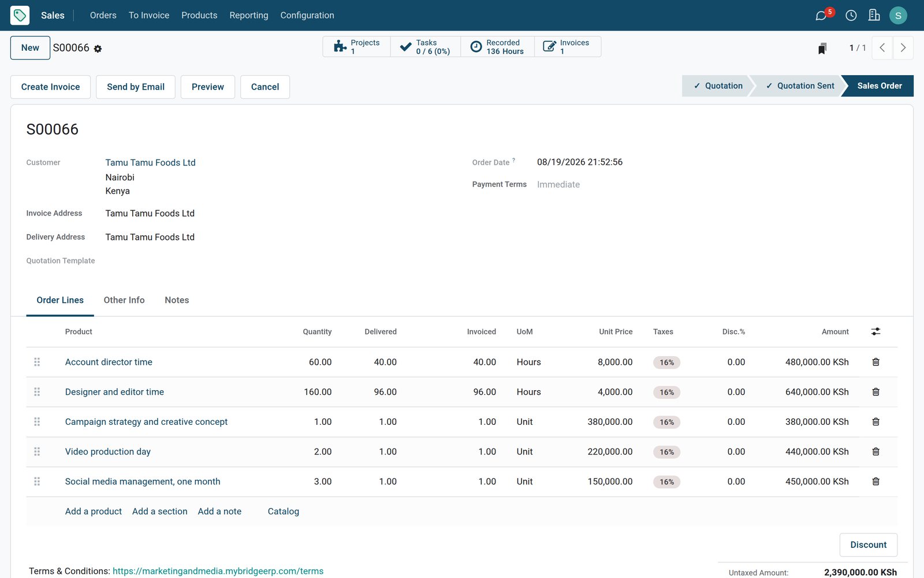Image resolution: width=924 pixels, height=578 pixels.
Task: Open the user avatar menu
Action: [898, 16]
